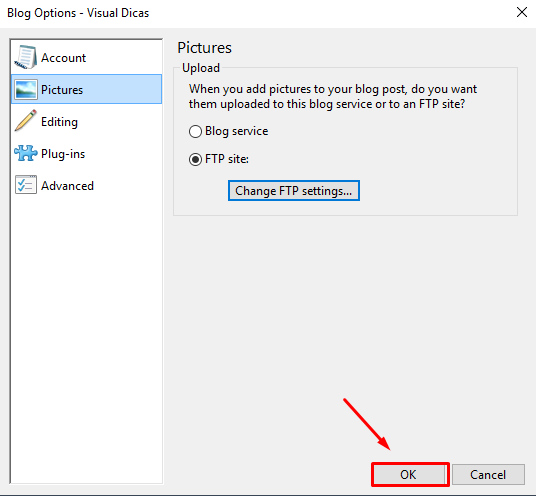Close the Blog Options window
Screen dimensions: 536x496
click(x=522, y=12)
